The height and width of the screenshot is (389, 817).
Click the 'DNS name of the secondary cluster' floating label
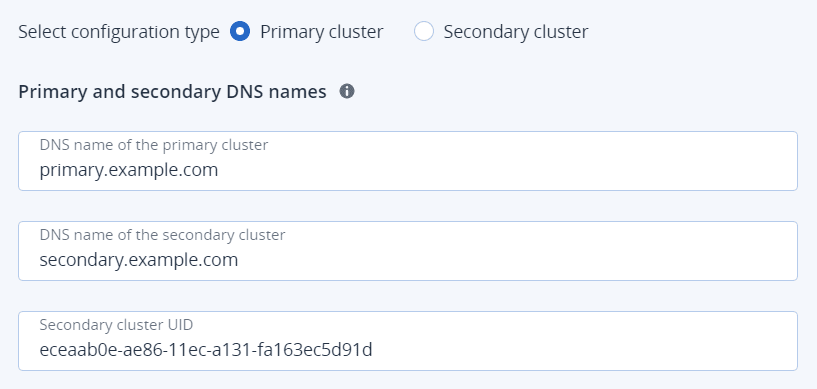click(x=163, y=235)
